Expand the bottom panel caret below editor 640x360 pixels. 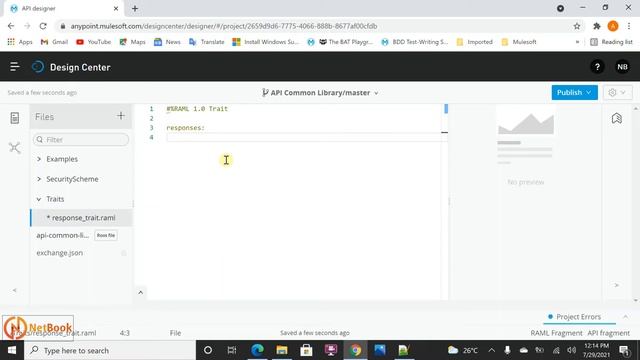click(x=140, y=292)
